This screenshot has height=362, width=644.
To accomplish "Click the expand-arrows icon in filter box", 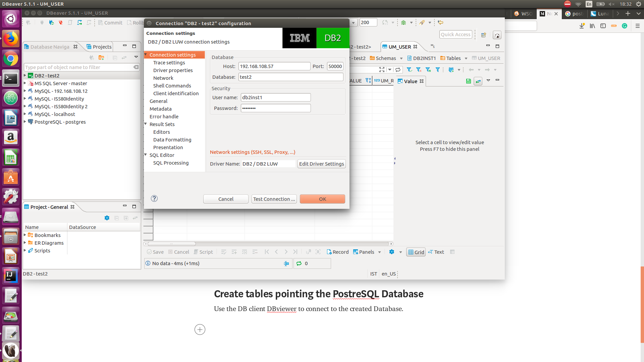I will click(x=382, y=70).
